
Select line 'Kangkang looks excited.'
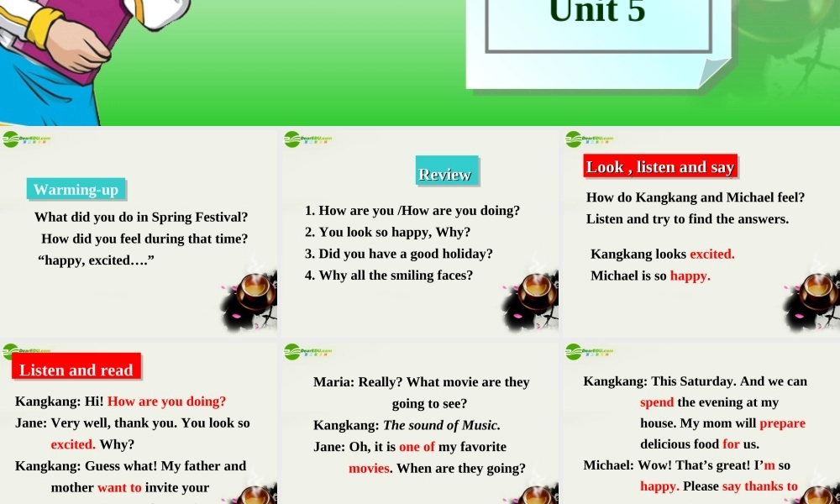(663, 254)
